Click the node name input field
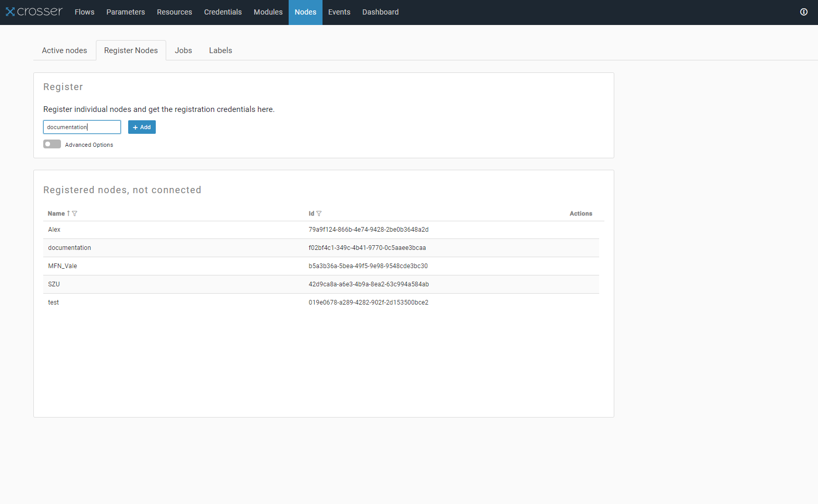818x504 pixels. (x=82, y=127)
